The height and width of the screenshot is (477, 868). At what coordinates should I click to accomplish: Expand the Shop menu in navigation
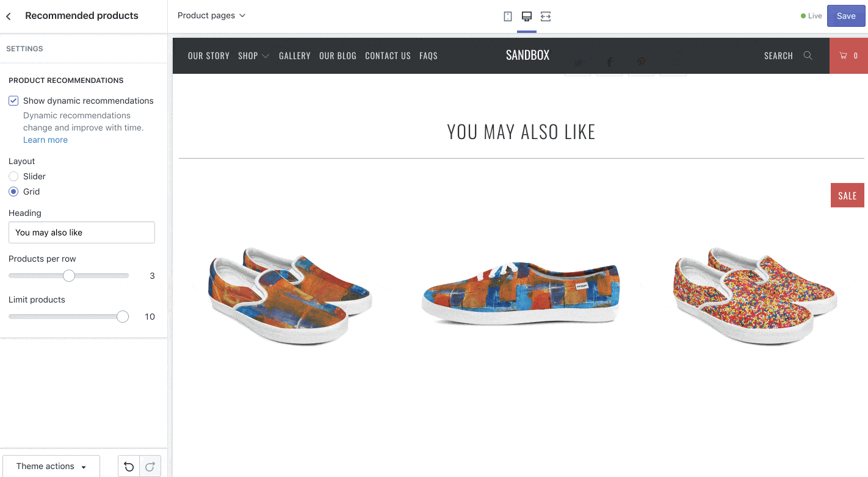(253, 56)
